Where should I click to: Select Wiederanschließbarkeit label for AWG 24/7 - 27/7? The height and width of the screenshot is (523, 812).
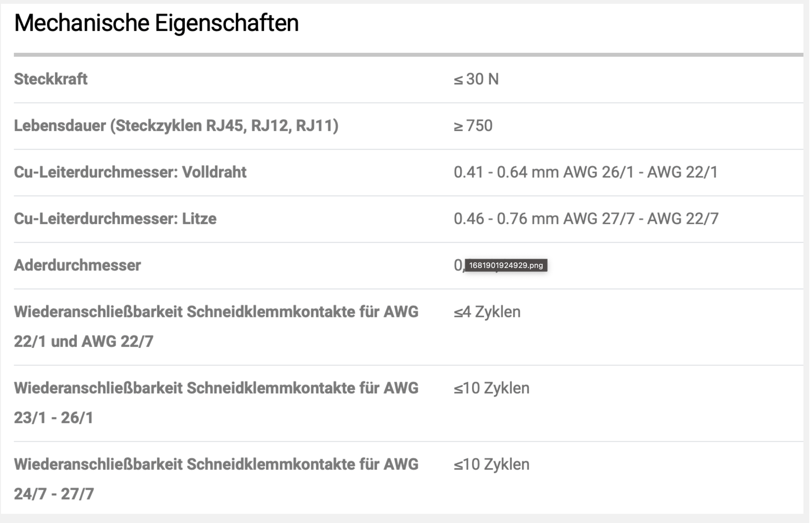(216, 479)
